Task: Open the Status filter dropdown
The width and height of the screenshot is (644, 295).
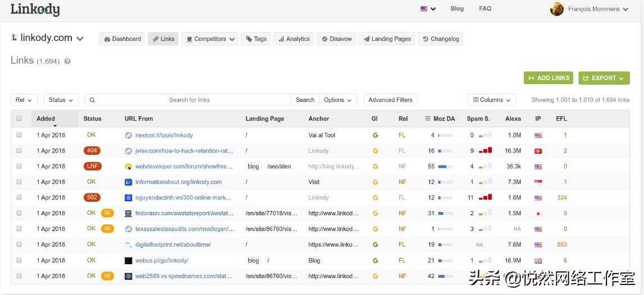Action: tap(61, 100)
